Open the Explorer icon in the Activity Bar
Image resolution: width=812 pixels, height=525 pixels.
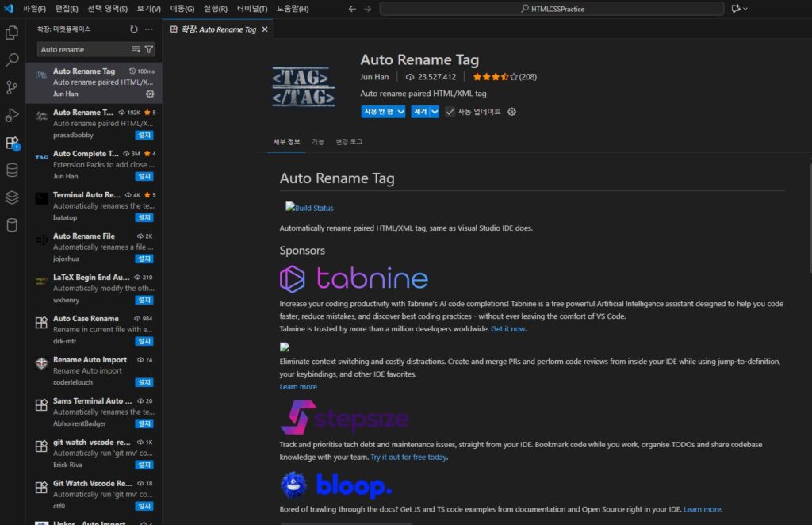coord(11,32)
